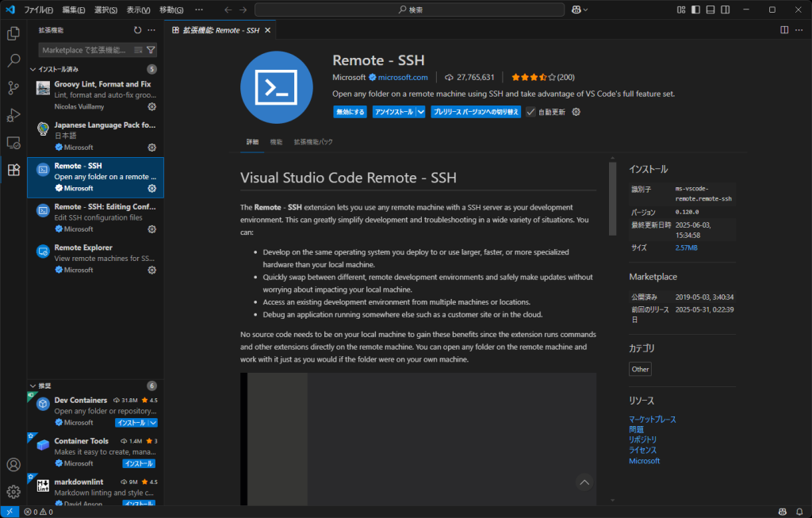Switch to pre-release version button
The image size is (812, 518).
pyautogui.click(x=476, y=112)
